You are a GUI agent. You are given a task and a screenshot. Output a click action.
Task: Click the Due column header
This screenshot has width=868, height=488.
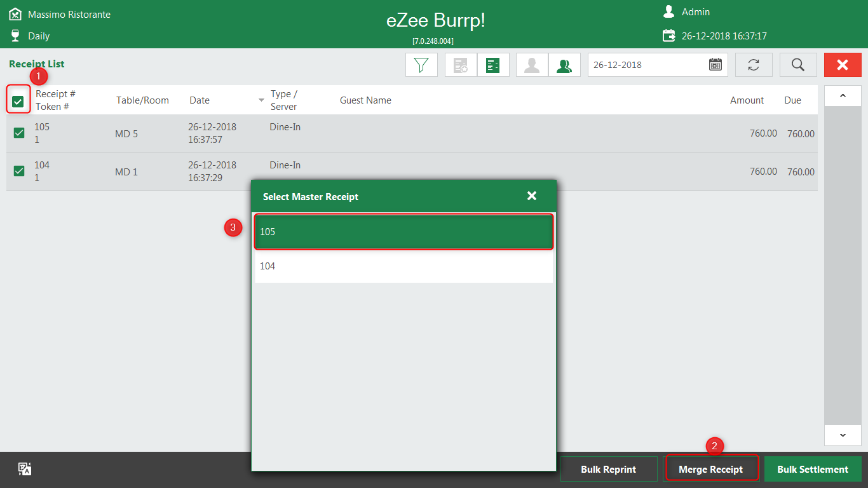(x=792, y=100)
